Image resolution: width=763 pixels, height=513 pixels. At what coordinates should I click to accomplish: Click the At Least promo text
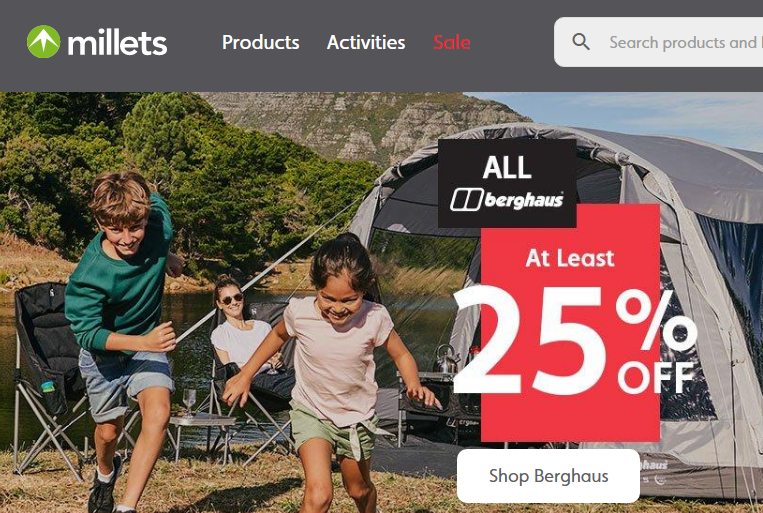tap(570, 258)
